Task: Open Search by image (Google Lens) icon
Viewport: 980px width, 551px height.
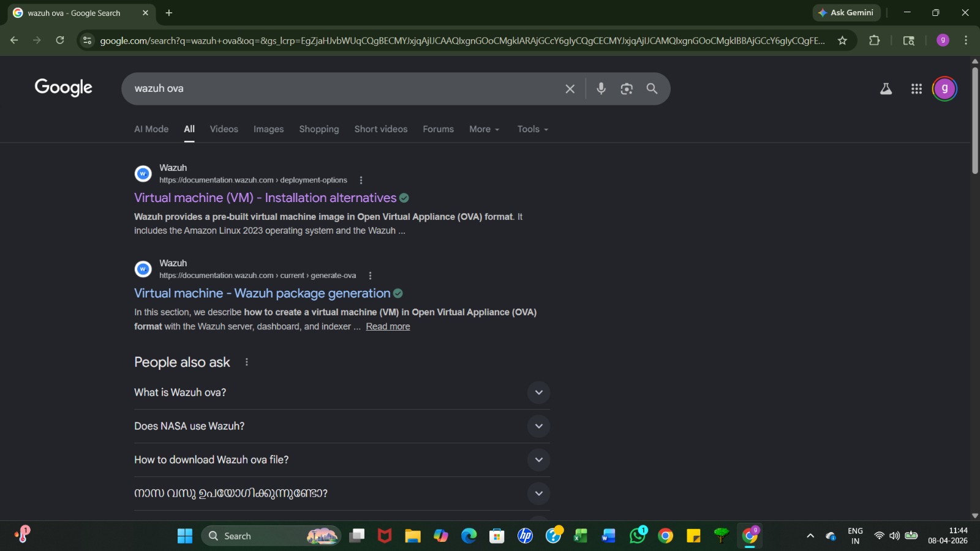Action: click(x=627, y=89)
